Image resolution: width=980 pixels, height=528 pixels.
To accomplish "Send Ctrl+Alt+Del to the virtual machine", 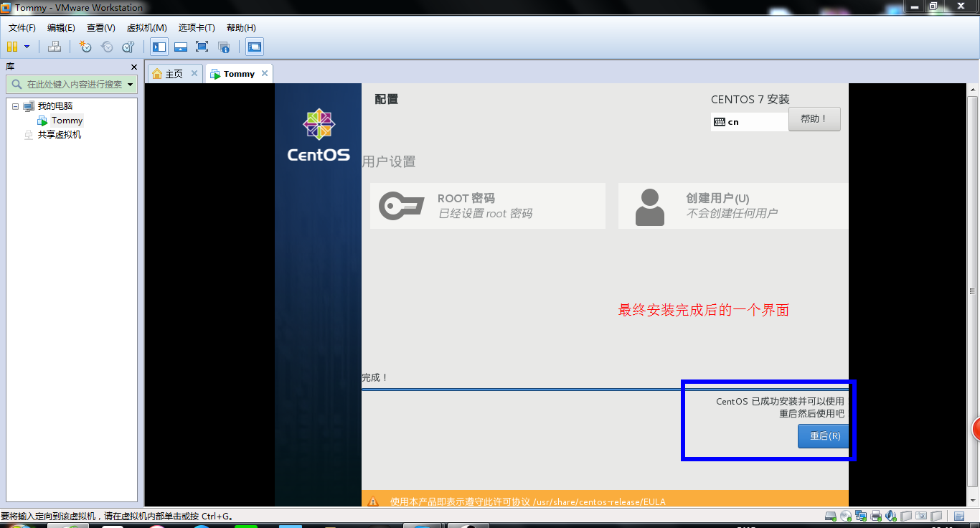I will pyautogui.click(x=55, y=47).
